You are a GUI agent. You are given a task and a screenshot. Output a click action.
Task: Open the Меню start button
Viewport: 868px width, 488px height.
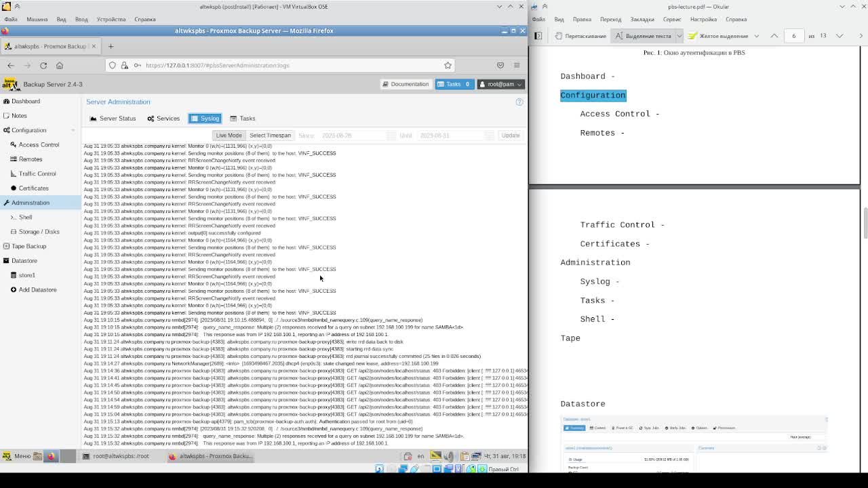[x=16, y=456]
